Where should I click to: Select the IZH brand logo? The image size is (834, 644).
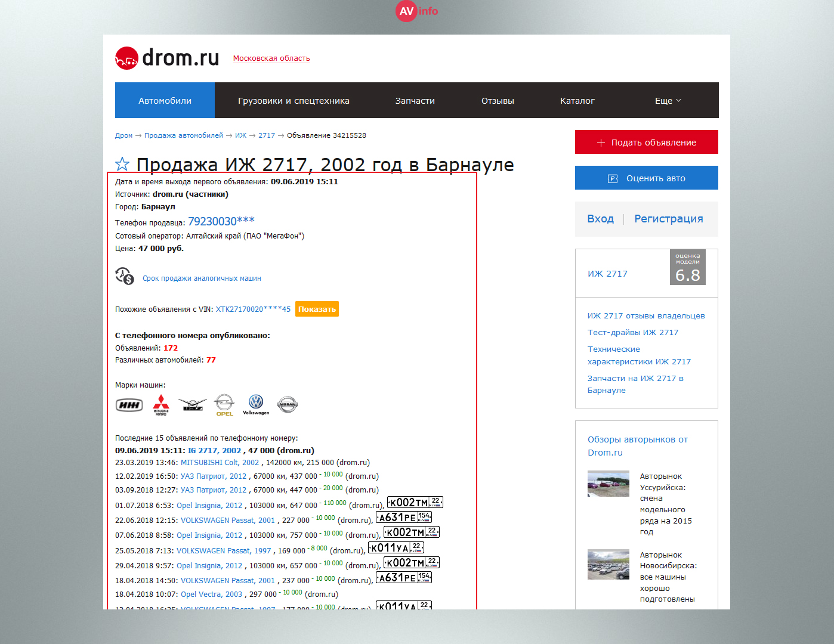click(x=129, y=405)
